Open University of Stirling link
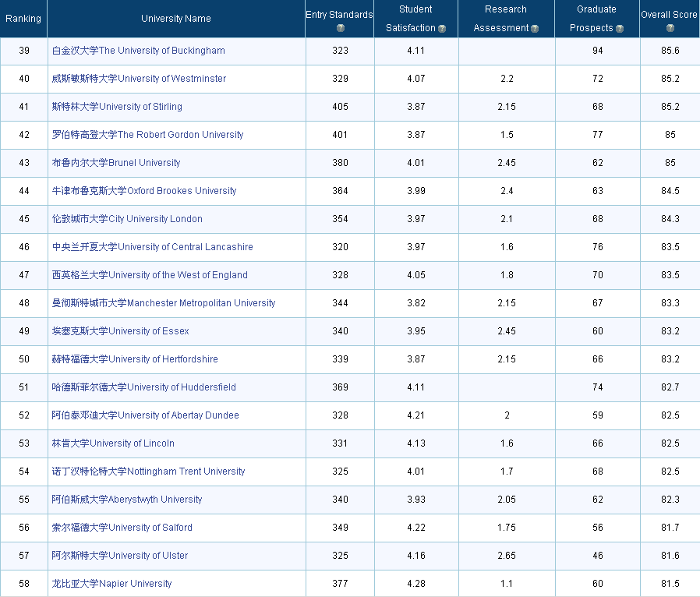Screen dimensions: 700x597 [117, 107]
